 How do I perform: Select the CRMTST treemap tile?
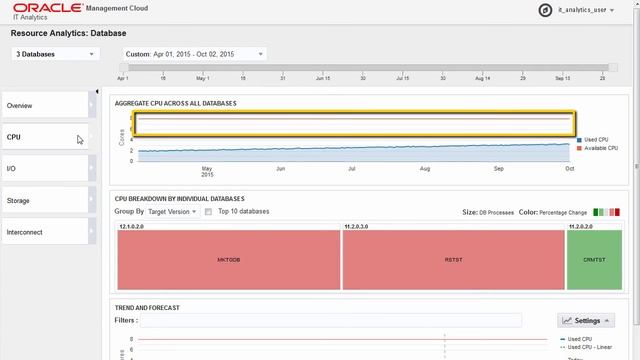point(594,260)
